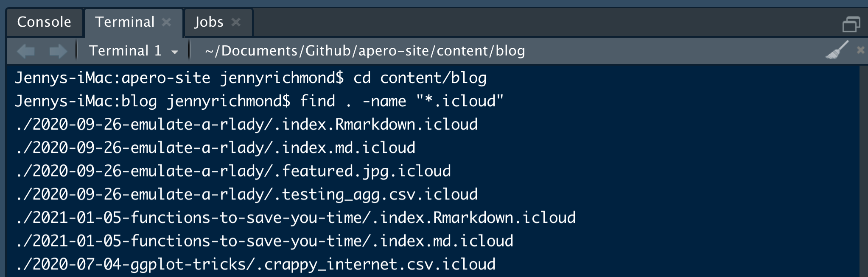The height and width of the screenshot is (277, 868).
Task: Click the find -name "*.icloud" command line
Action: pos(259,101)
